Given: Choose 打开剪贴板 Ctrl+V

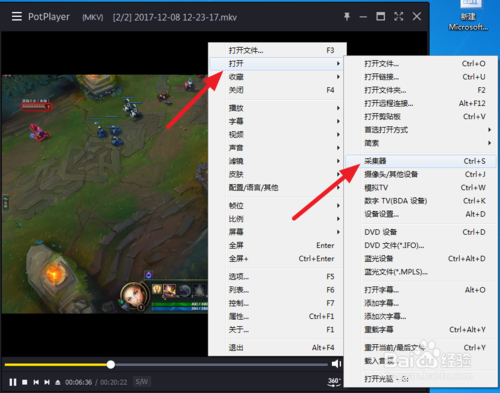Looking at the screenshot, I should (421, 117).
